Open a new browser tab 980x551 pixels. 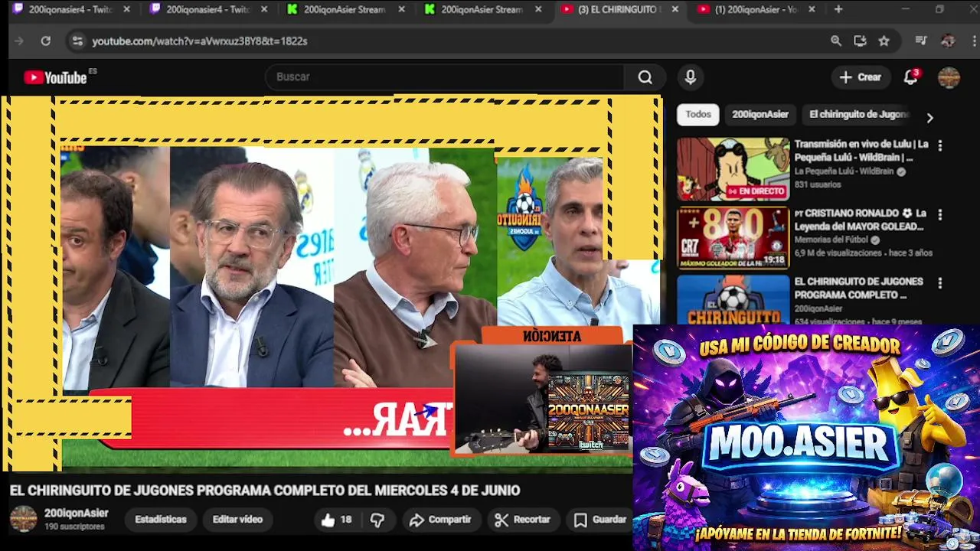[x=838, y=9]
